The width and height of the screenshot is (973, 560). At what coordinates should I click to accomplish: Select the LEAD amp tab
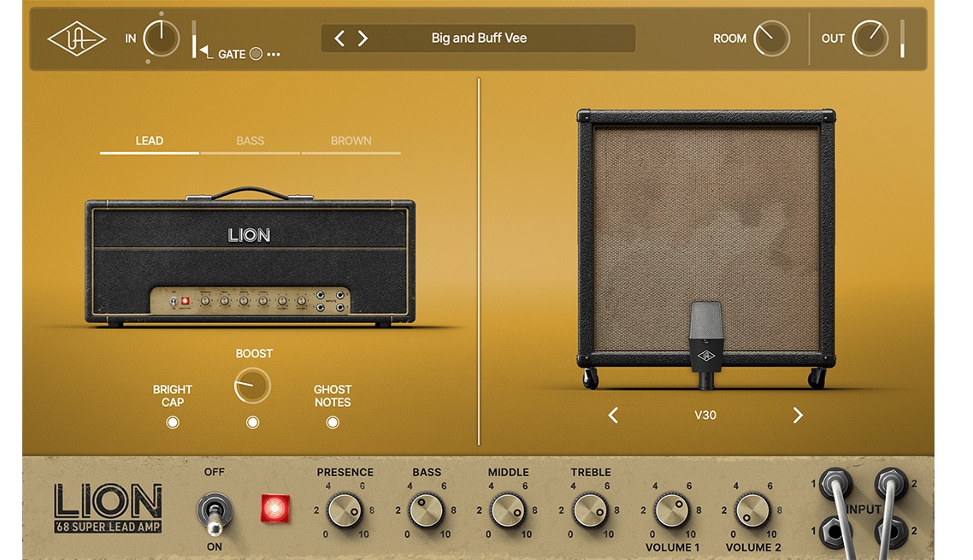coord(150,142)
